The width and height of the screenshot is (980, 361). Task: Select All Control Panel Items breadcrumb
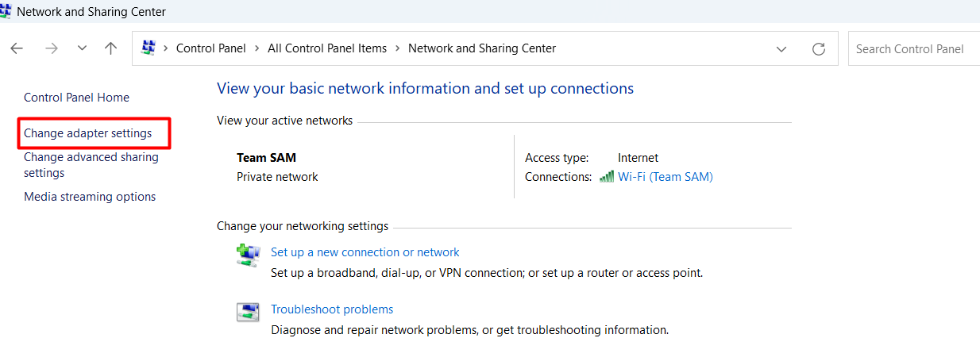pos(327,48)
